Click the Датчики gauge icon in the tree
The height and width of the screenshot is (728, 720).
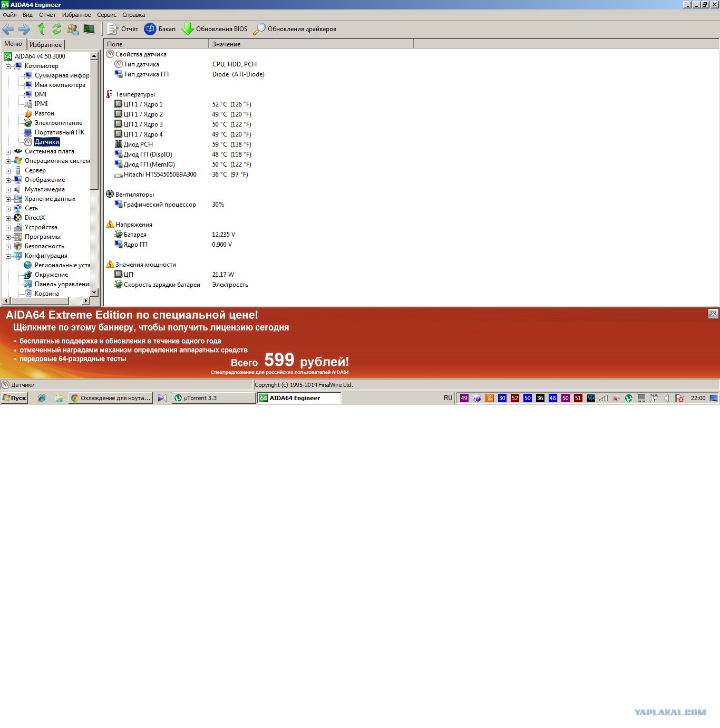pyautogui.click(x=28, y=142)
